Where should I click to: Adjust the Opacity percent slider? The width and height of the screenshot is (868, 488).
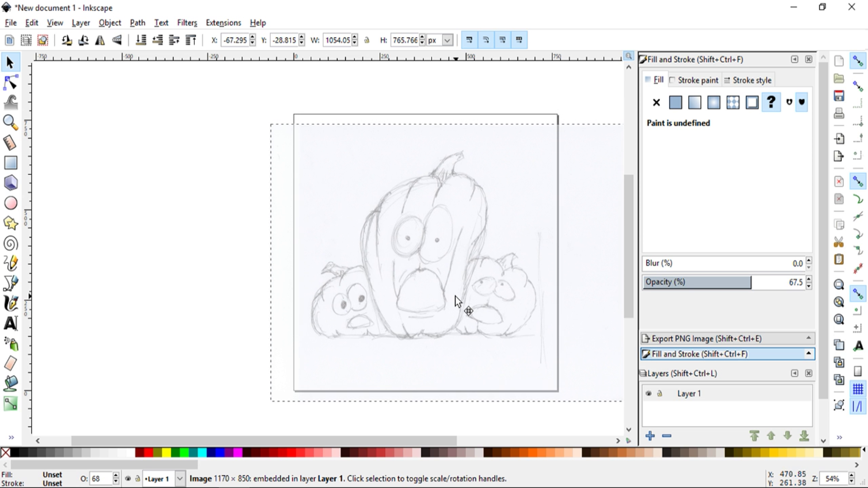pyautogui.click(x=724, y=282)
